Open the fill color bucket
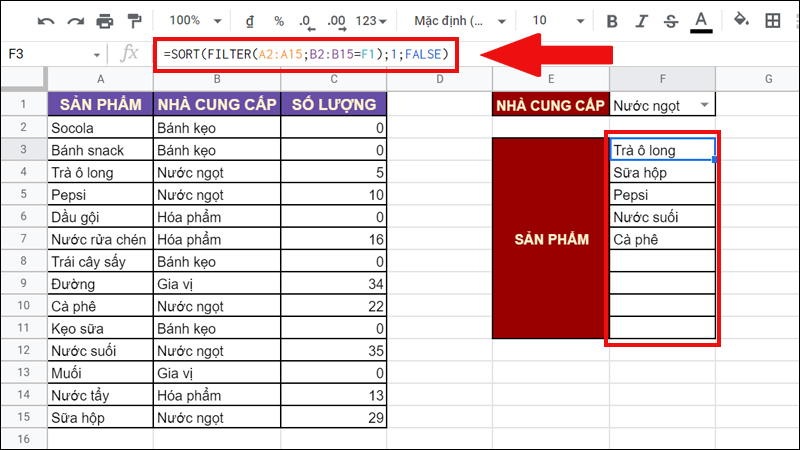Viewport: 800px width, 450px height. click(x=742, y=20)
